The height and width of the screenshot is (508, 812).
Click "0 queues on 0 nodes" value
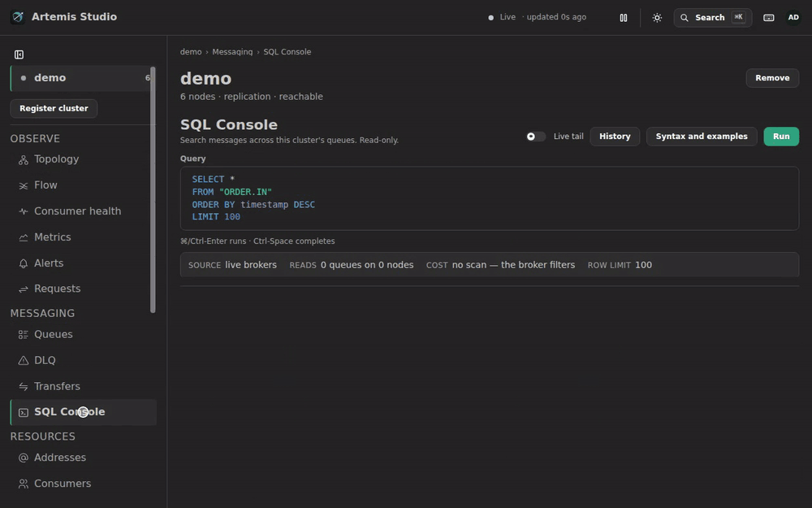pos(367,265)
